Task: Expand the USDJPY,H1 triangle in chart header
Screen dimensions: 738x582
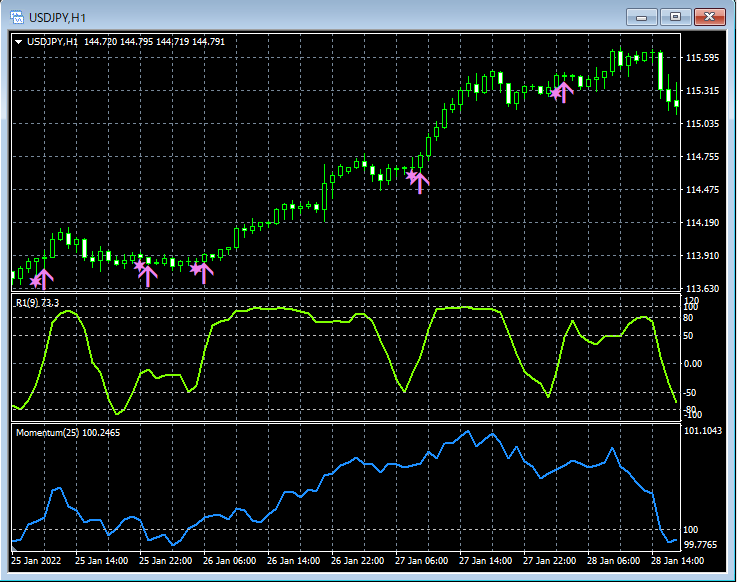Action: [18, 42]
